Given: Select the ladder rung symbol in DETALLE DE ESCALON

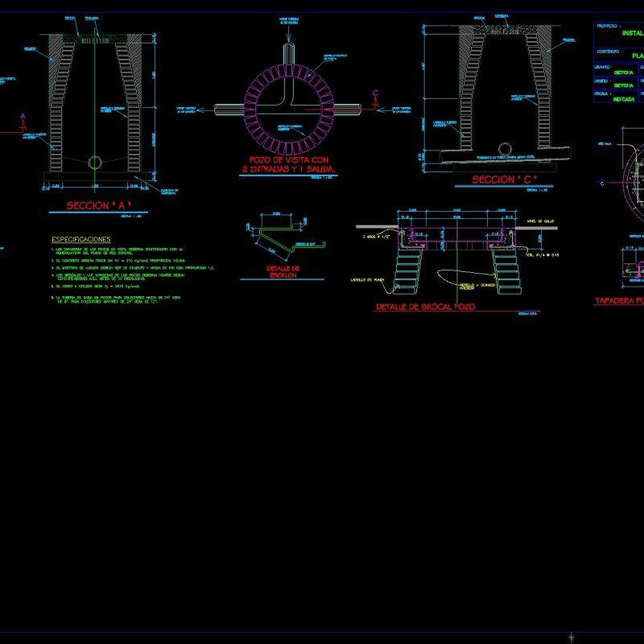Looking at the screenshot, I should click(278, 237).
